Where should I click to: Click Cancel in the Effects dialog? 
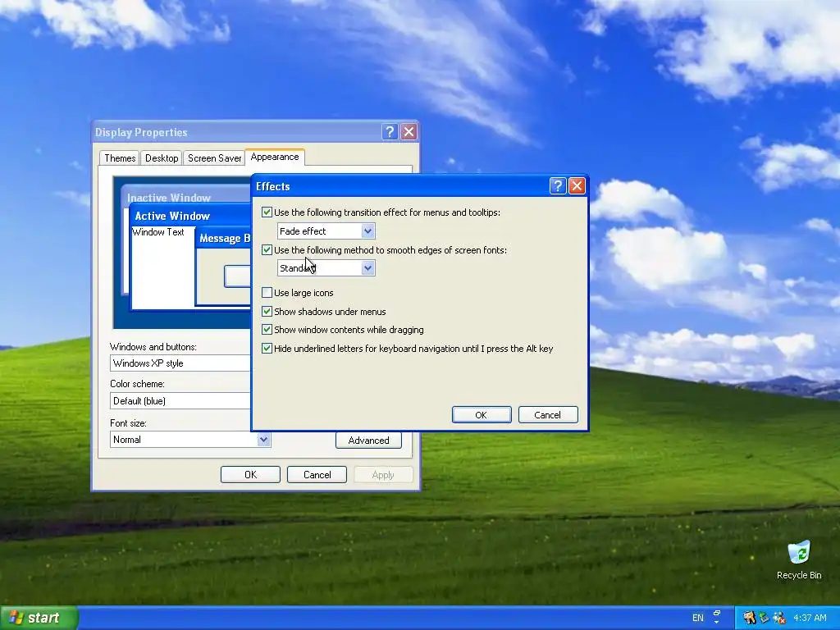click(x=547, y=414)
